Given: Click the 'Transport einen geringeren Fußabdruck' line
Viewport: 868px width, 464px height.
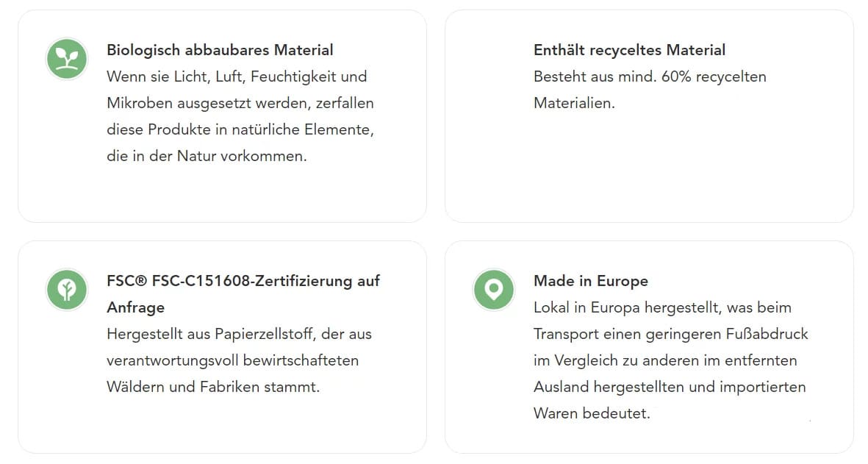Looking at the screenshot, I should 670,334.
